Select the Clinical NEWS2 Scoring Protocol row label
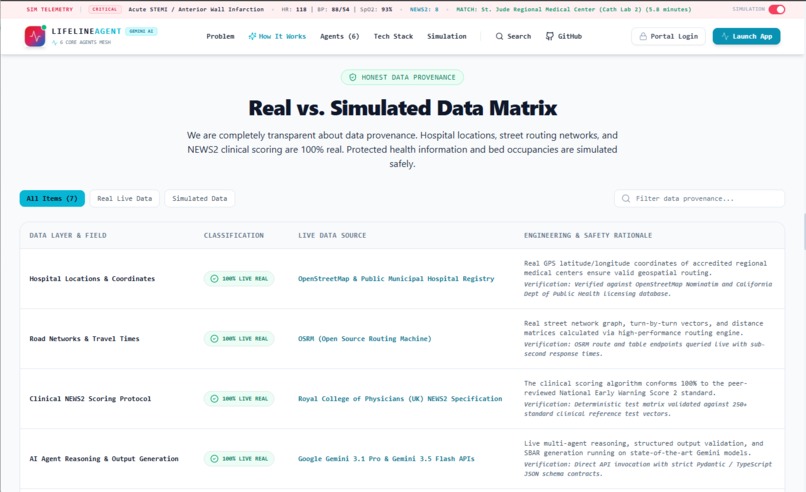Image resolution: width=806 pixels, height=492 pixels. [x=90, y=398]
